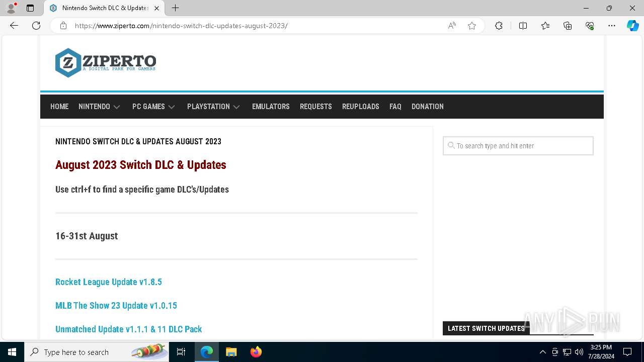Show hidden system tray icons
Image resolution: width=644 pixels, height=362 pixels.
542,352
